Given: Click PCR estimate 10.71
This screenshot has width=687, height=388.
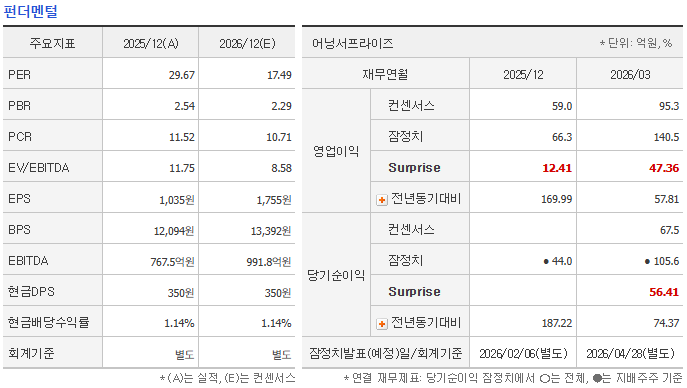Looking at the screenshot, I should (279, 137).
